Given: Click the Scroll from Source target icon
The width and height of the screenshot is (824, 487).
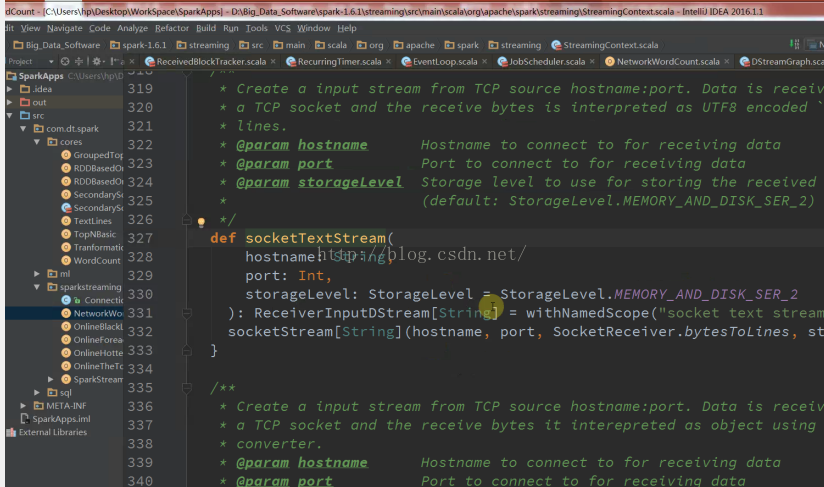Looking at the screenshot, I should (65, 61).
